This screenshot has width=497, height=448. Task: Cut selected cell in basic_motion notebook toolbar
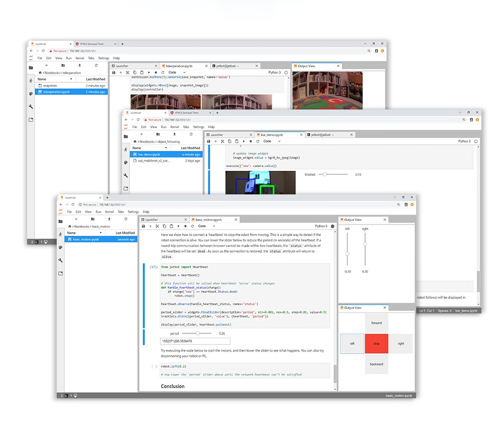(x=157, y=227)
